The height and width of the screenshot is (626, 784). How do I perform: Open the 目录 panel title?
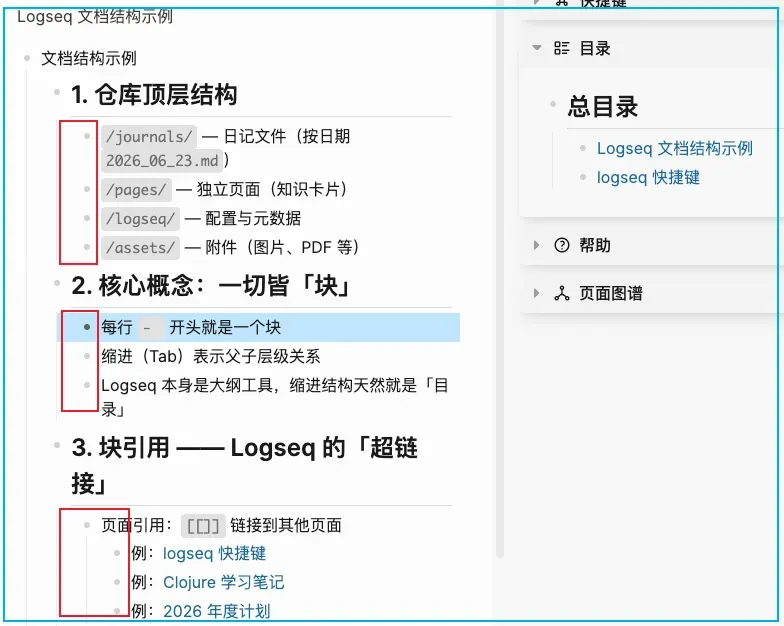coord(595,48)
